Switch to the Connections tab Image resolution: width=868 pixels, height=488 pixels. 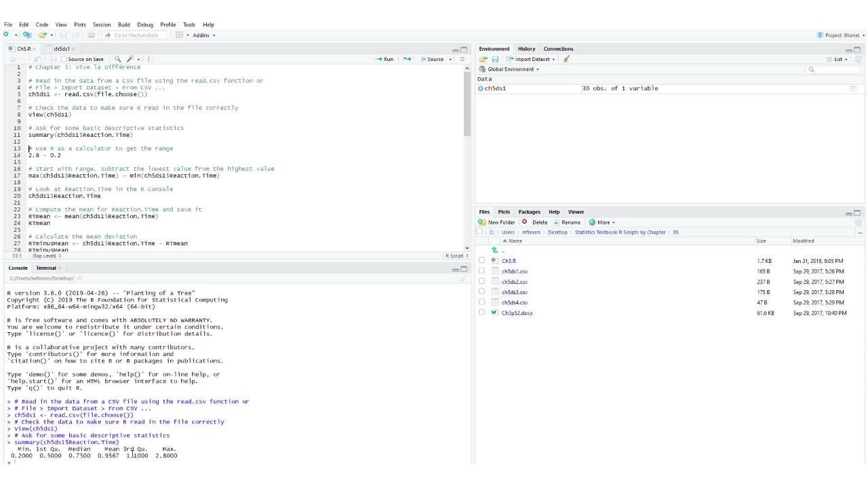click(x=558, y=49)
